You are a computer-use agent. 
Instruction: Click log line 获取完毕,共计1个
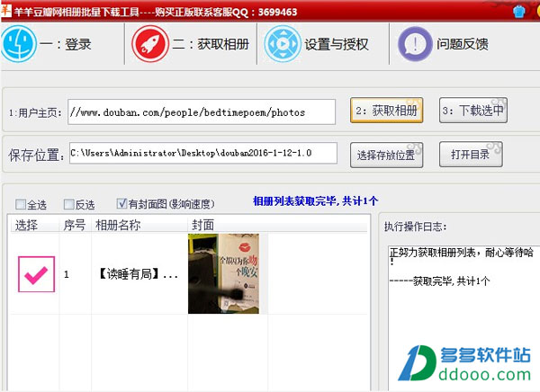click(x=440, y=281)
